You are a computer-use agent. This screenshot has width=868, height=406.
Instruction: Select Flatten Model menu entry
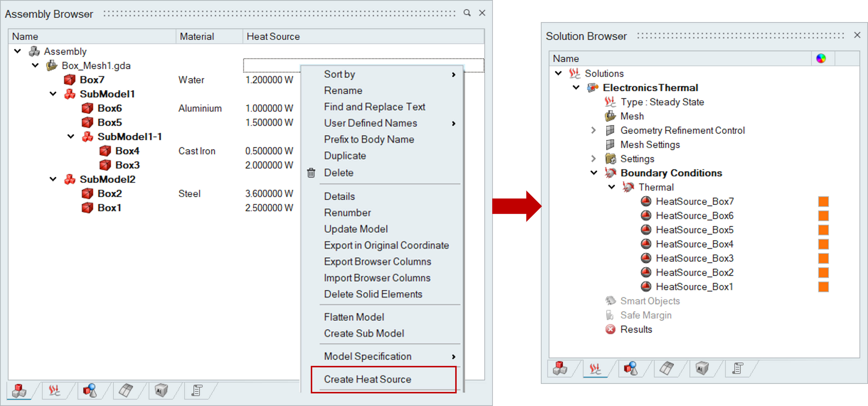pos(354,317)
